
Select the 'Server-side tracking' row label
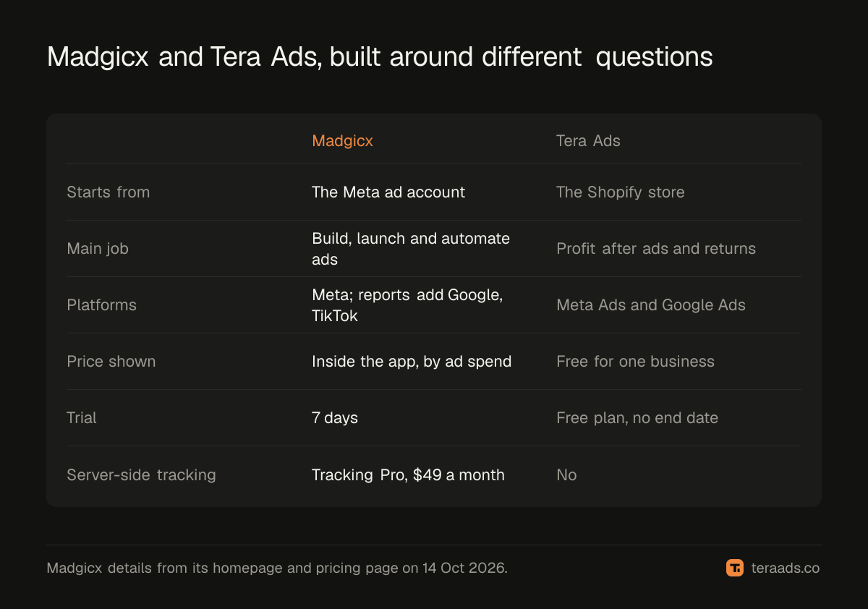pyautogui.click(x=141, y=474)
